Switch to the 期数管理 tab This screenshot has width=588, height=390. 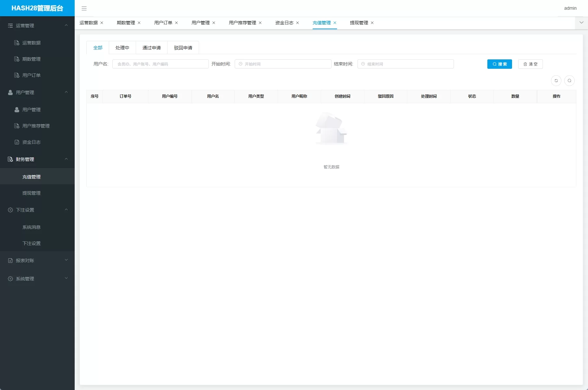coord(125,23)
